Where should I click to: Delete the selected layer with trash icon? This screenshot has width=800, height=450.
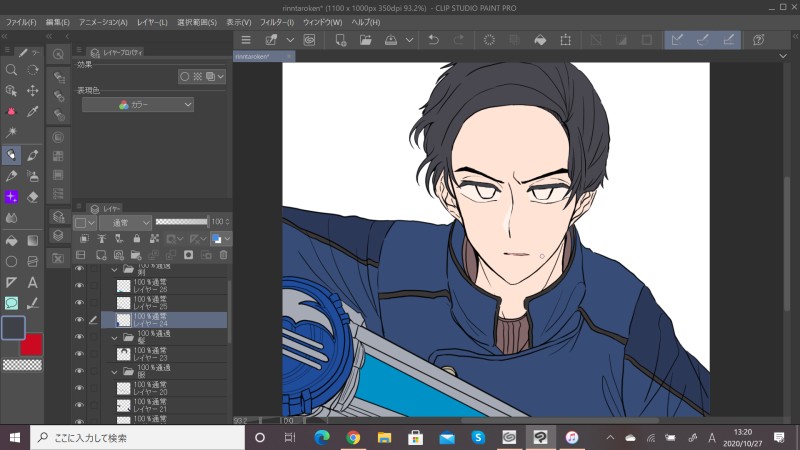click(x=223, y=255)
